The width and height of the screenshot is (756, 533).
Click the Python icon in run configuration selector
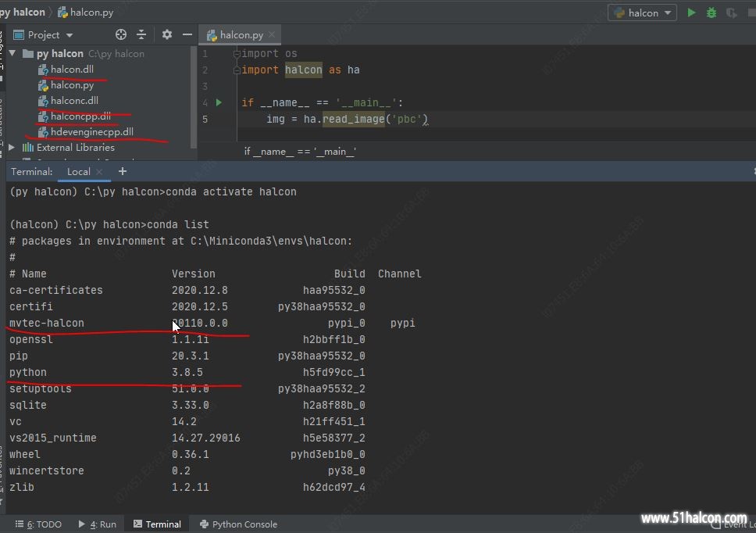click(619, 13)
